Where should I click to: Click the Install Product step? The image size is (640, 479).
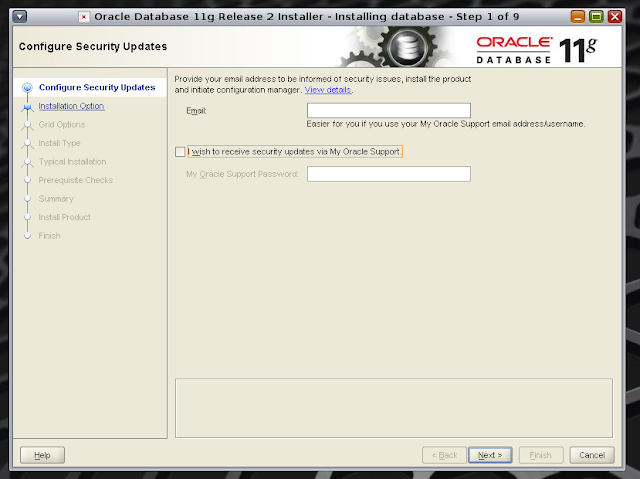64,217
